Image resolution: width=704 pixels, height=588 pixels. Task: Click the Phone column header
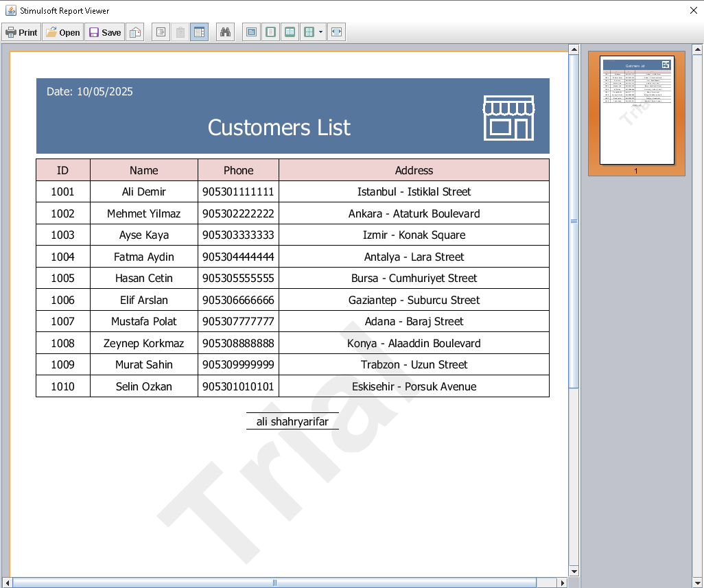click(x=238, y=170)
